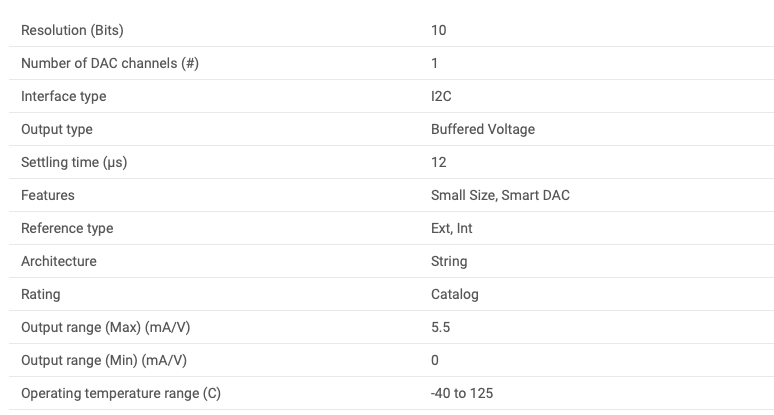774x415 pixels.
Task: Click the Features row label
Action: (47, 195)
